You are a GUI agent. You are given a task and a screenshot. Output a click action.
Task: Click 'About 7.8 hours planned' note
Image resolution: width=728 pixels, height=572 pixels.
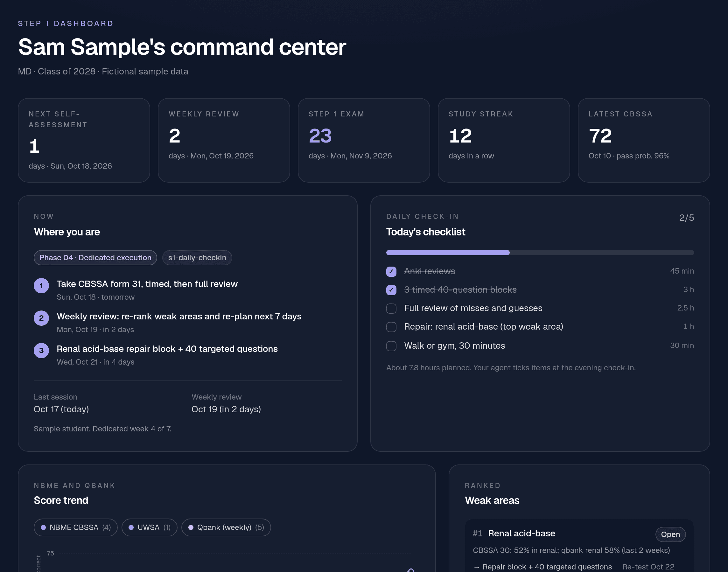click(x=511, y=368)
